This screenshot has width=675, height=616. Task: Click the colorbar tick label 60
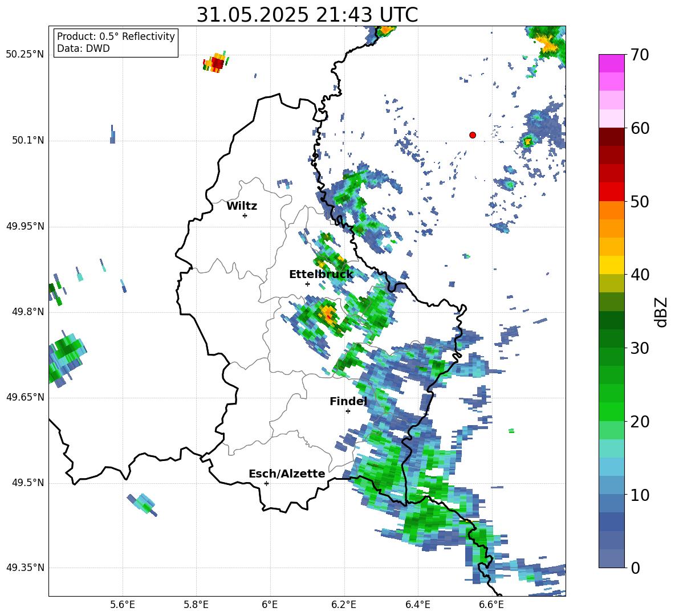[640, 128]
